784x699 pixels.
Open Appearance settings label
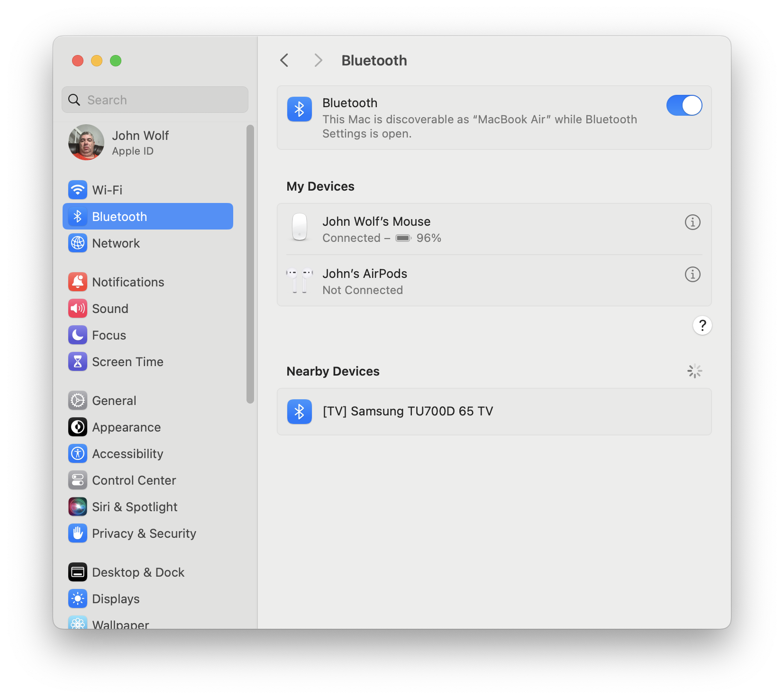click(x=127, y=427)
